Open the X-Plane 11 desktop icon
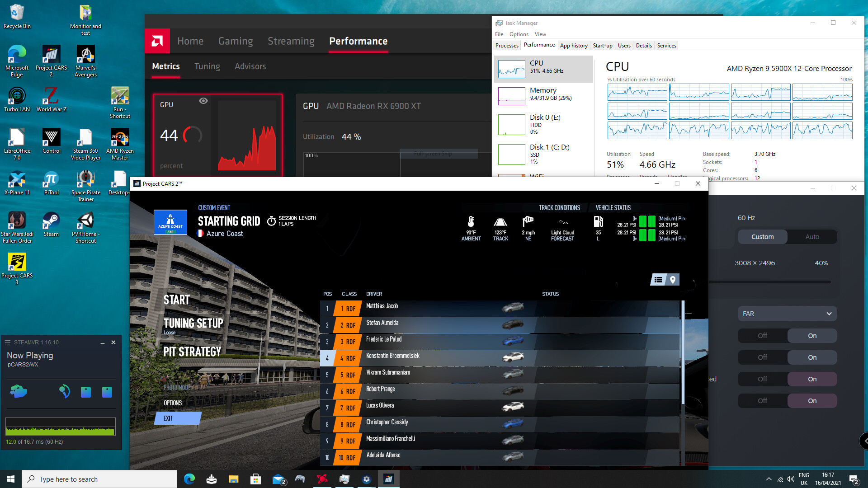 point(17,183)
